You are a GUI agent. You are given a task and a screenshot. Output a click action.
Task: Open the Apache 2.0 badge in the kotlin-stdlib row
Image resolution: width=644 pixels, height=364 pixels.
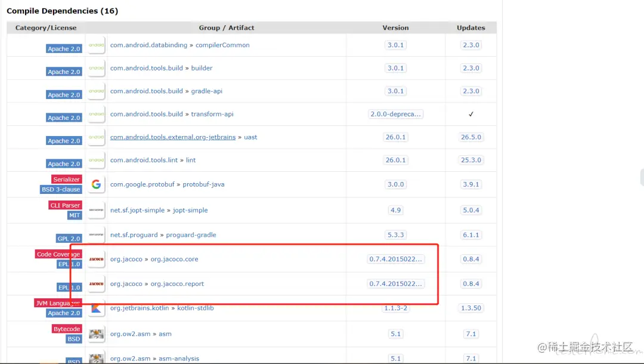pyautogui.click(x=64, y=313)
